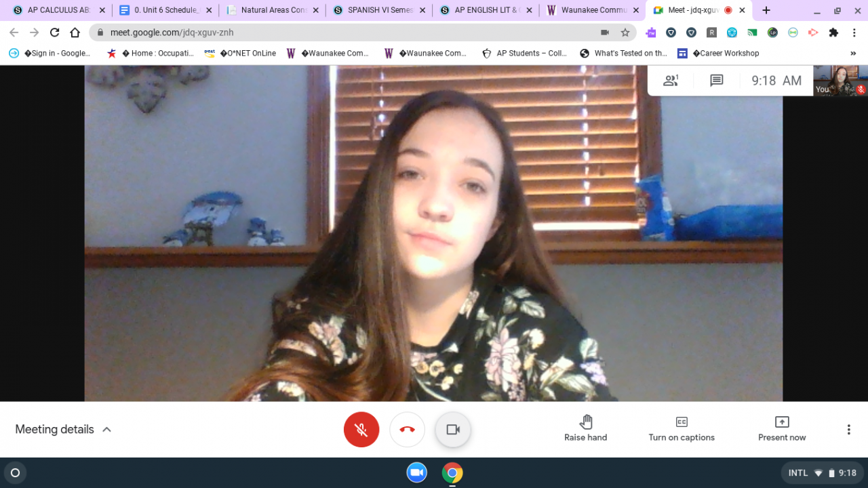The height and width of the screenshot is (488, 868).
Task: Click Present now to share screen
Action: point(782,429)
